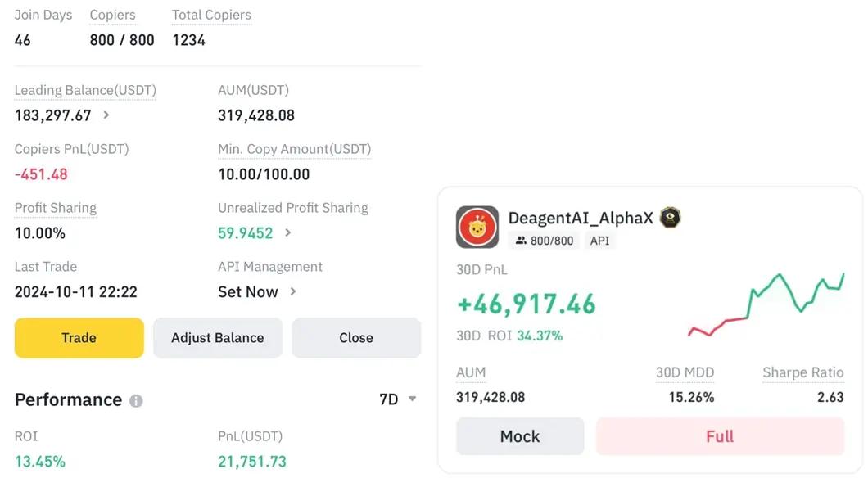Click the Full button on trader card

[x=720, y=436]
